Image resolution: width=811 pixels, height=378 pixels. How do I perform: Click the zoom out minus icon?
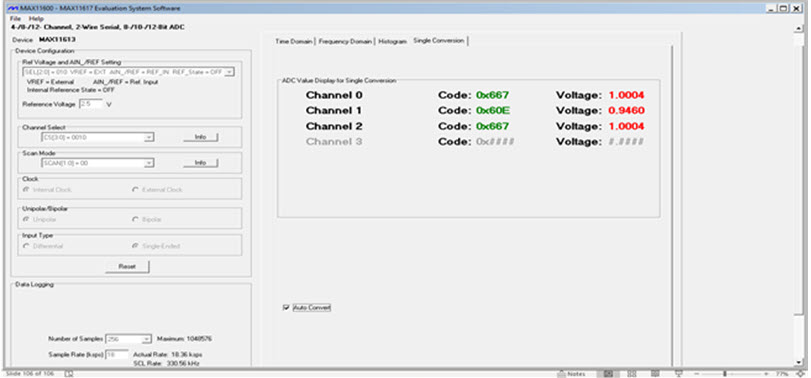pyautogui.click(x=697, y=373)
